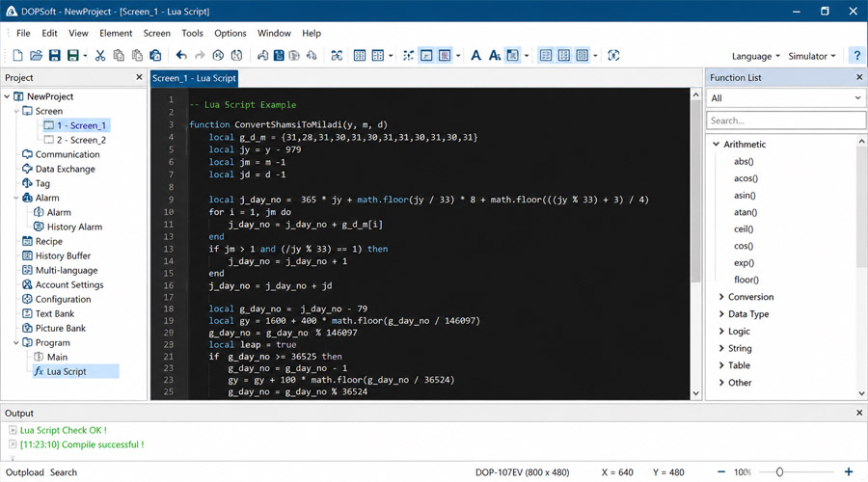The height and width of the screenshot is (482, 868).
Task: Click the Compile successful output message
Action: (82, 444)
